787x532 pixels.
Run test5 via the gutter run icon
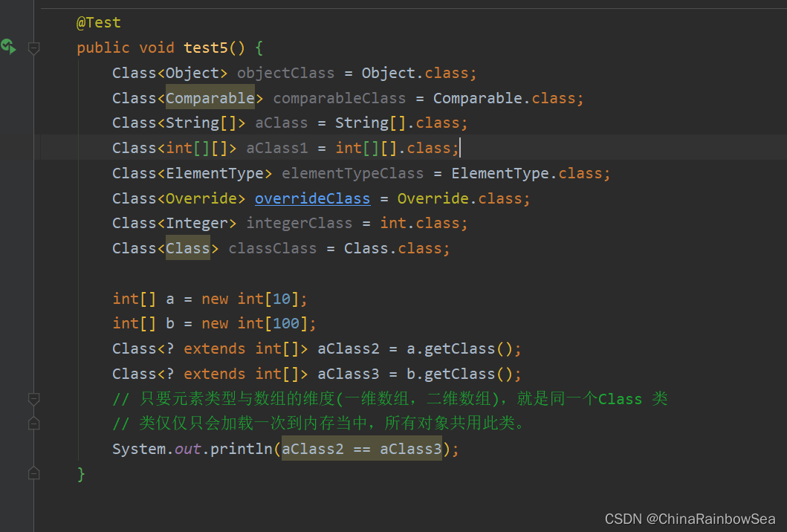8,47
